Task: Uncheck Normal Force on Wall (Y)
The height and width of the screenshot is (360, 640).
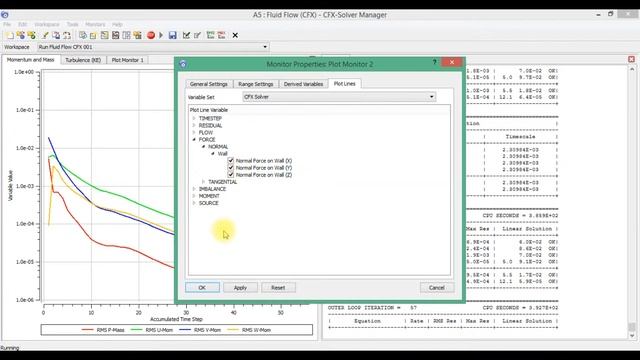Action: click(x=231, y=168)
